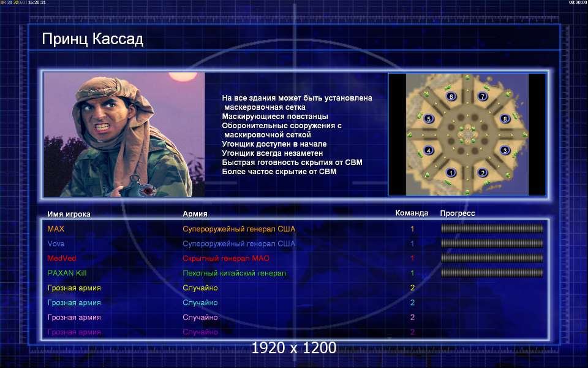
Task: Click the PAXAN Kill loading progress bar
Action: (x=492, y=273)
